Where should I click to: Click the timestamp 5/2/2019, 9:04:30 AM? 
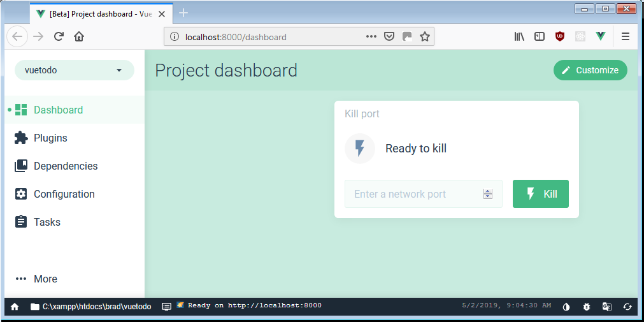pyautogui.click(x=506, y=305)
